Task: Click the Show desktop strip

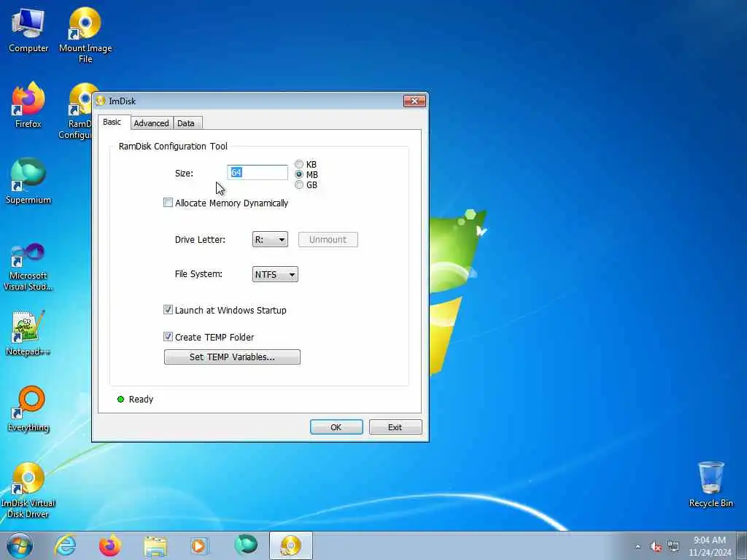Action: point(742,545)
